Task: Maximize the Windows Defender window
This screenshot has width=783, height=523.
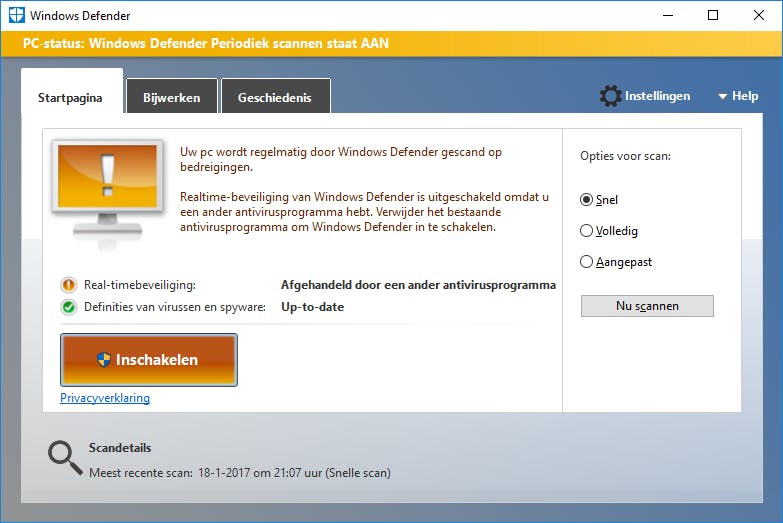Action: pos(713,15)
